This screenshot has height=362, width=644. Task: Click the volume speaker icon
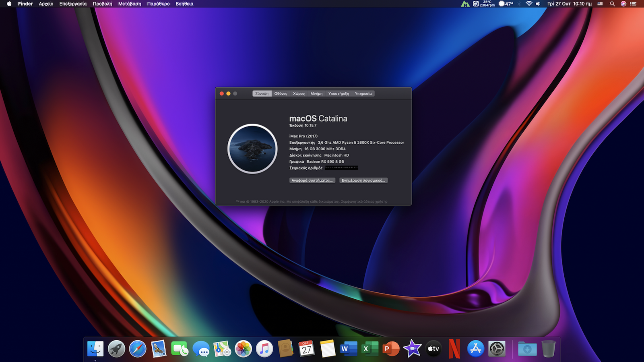pyautogui.click(x=538, y=4)
